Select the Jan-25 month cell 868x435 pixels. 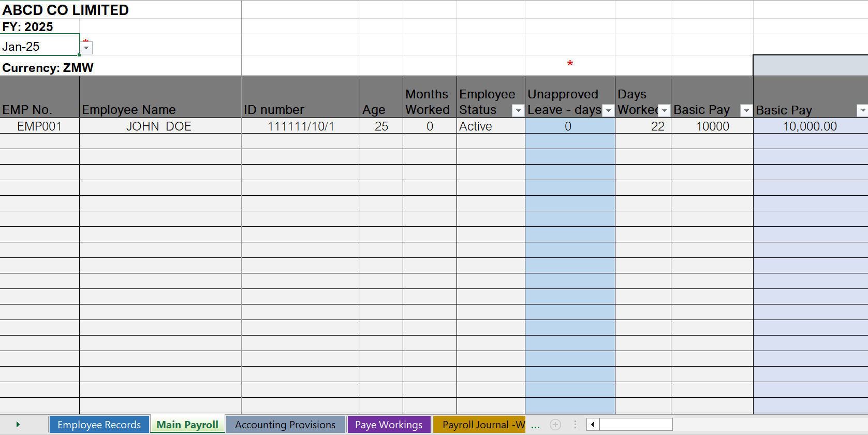[x=39, y=46]
